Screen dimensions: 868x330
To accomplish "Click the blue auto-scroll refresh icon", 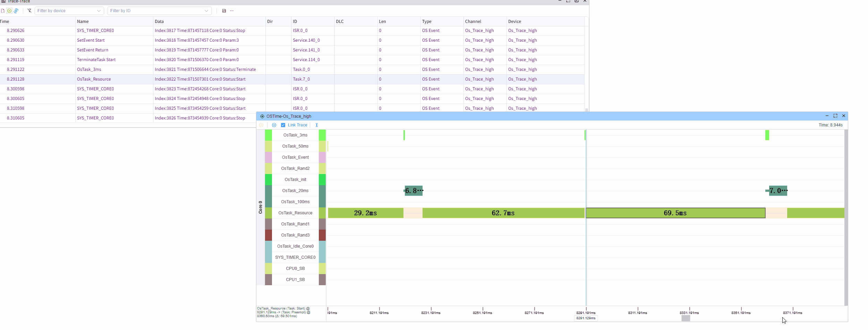I will click(x=16, y=11).
